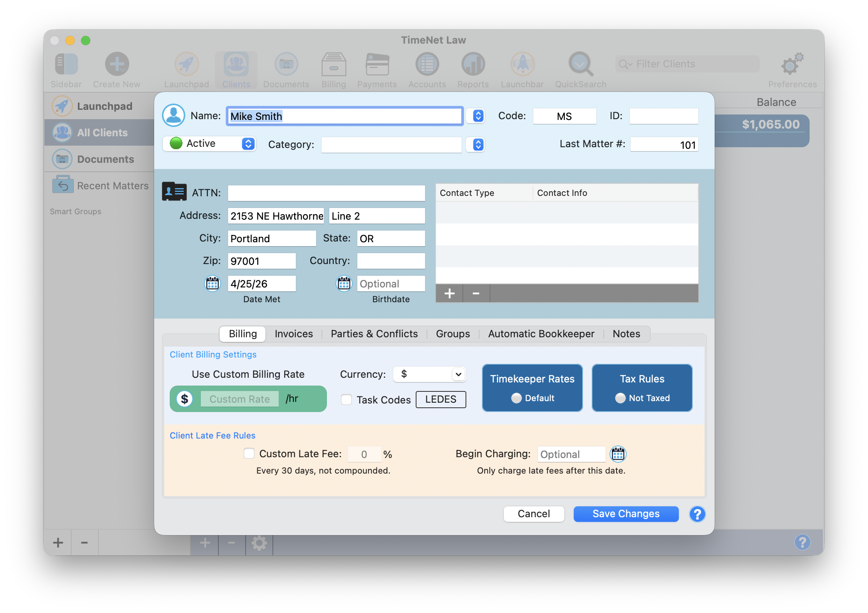868x613 pixels.
Task: Open the Filter Clients search options
Action: tap(626, 64)
